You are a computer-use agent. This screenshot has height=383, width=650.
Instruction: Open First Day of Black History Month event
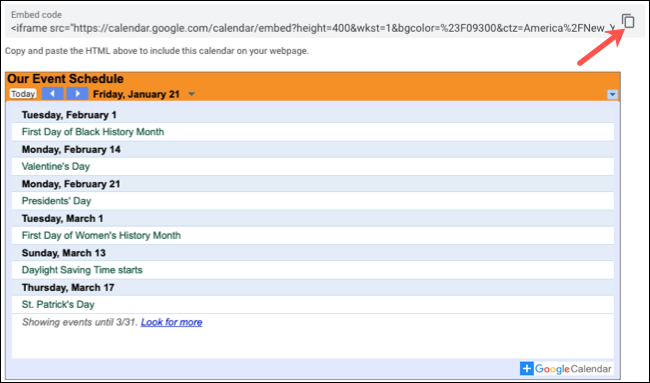click(x=93, y=132)
